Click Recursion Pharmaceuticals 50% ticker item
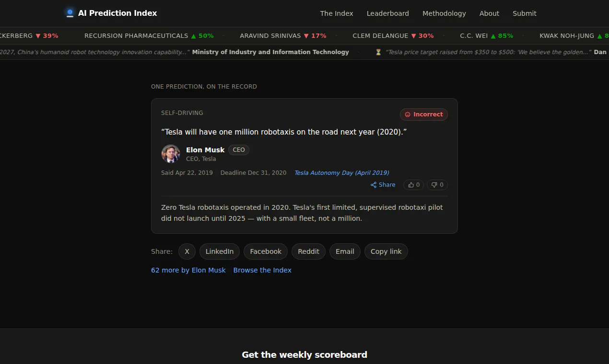This screenshot has width=609, height=364. [149, 36]
